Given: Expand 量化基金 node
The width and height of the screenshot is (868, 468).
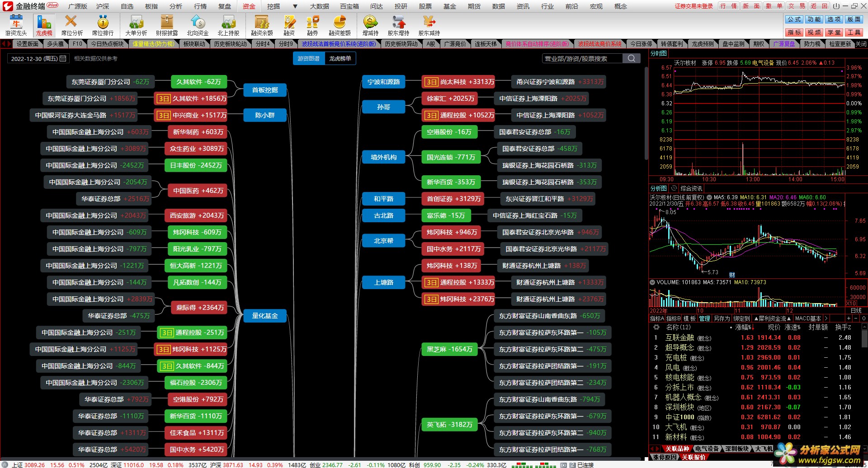Looking at the screenshot, I should (x=265, y=316).
